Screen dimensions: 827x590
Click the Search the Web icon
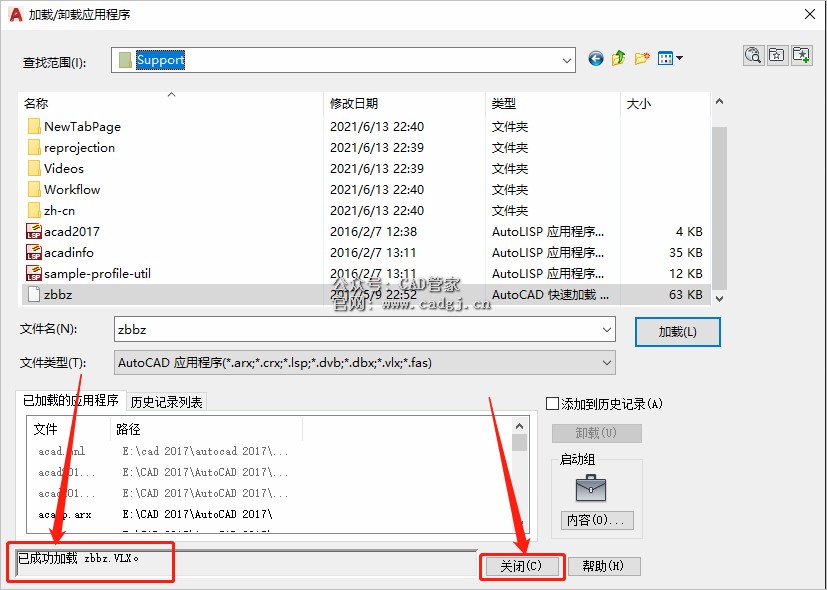[753, 55]
